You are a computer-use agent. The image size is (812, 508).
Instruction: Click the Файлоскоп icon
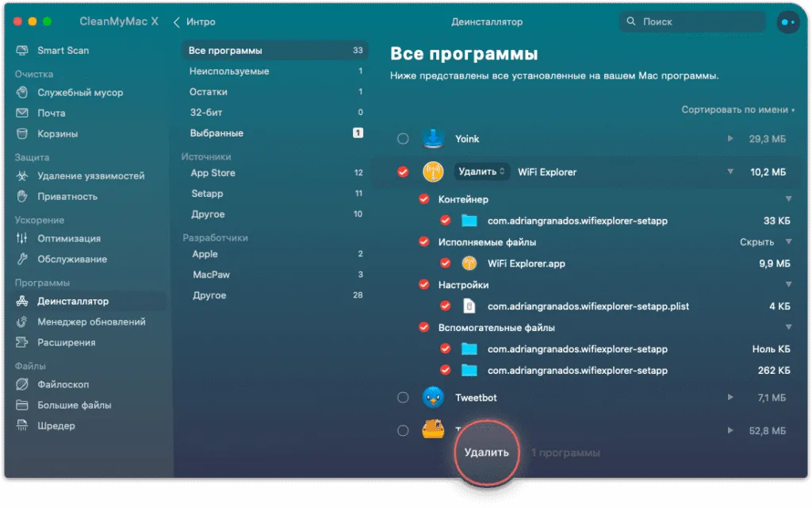(21, 385)
